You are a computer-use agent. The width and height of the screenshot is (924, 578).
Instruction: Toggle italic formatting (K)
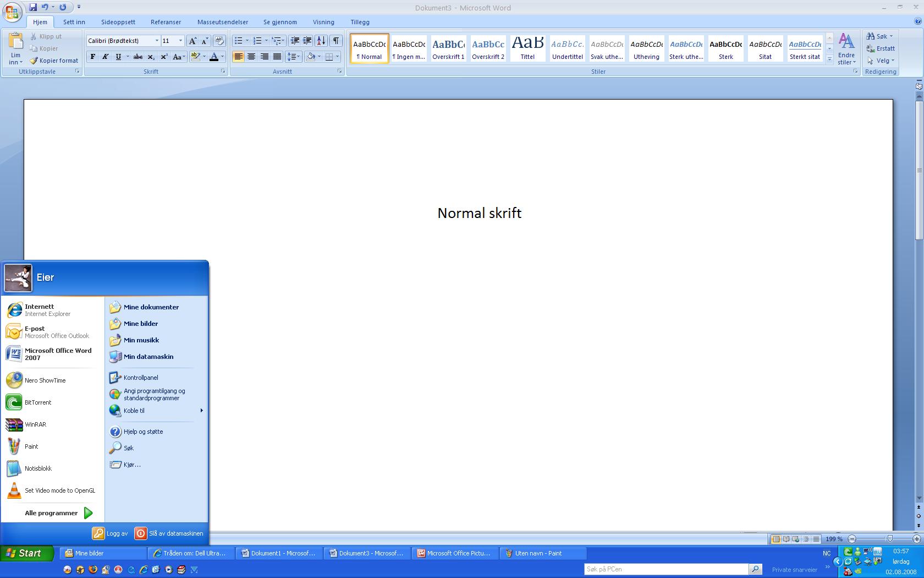coord(106,57)
